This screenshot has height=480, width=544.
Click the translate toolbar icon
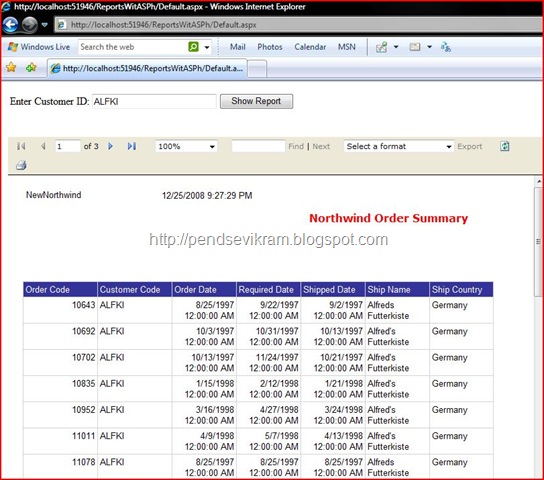click(445, 47)
